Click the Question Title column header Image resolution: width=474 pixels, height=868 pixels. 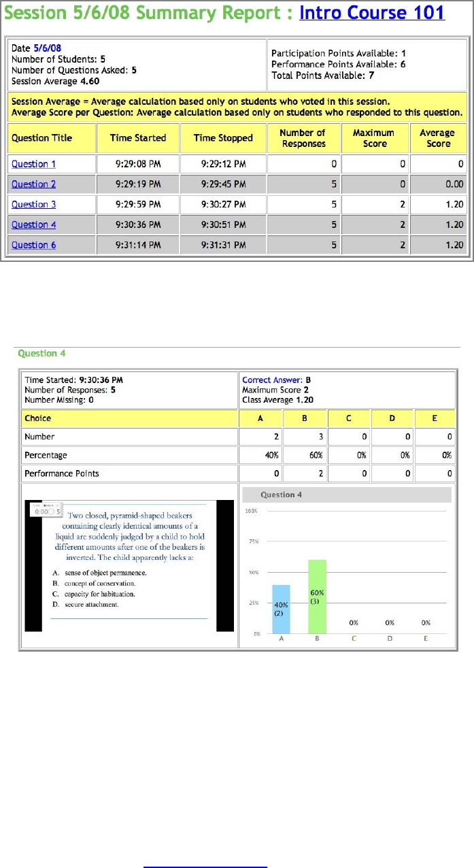51,138
